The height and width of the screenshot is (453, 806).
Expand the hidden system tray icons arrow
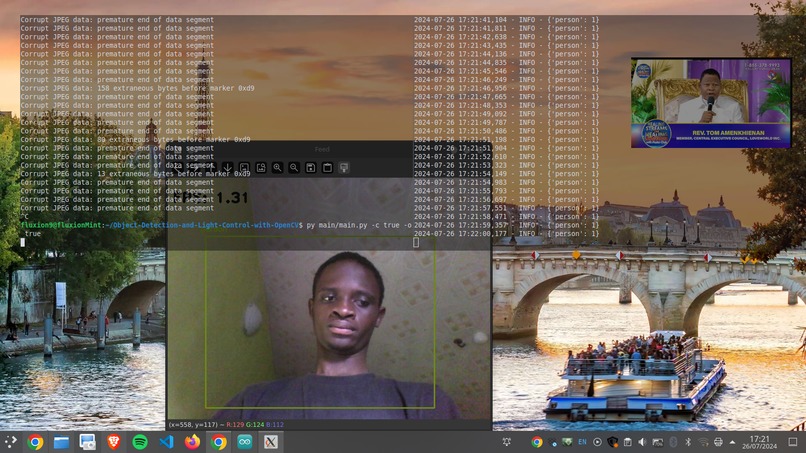point(732,442)
